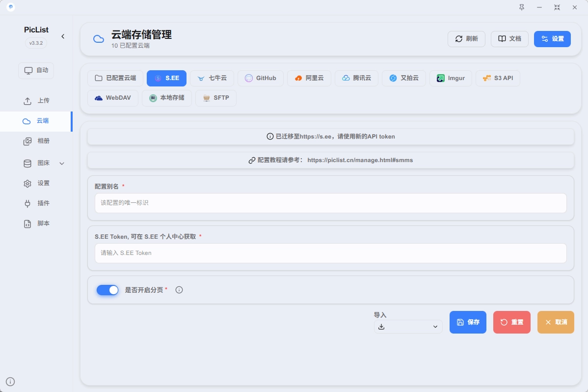Image resolution: width=588 pixels, height=392 pixels.
Task: Click the PicList app logo in title bar
Action: [10, 7]
